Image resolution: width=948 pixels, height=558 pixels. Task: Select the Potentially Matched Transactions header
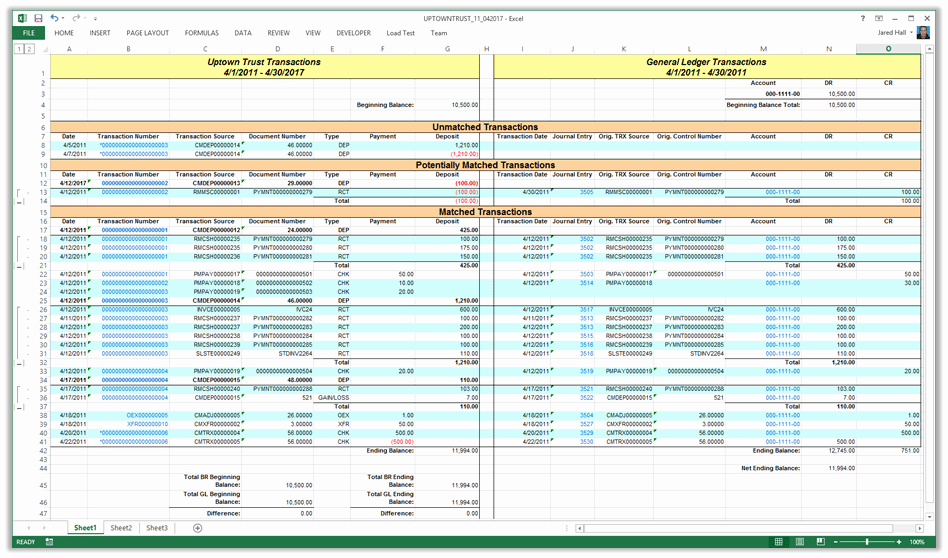tap(485, 165)
